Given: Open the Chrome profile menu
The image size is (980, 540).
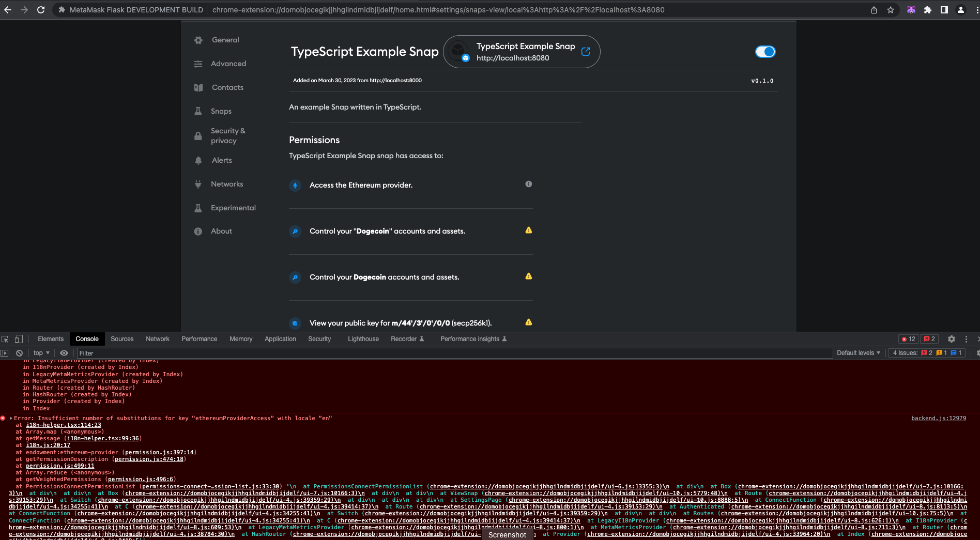Looking at the screenshot, I should 961,10.
